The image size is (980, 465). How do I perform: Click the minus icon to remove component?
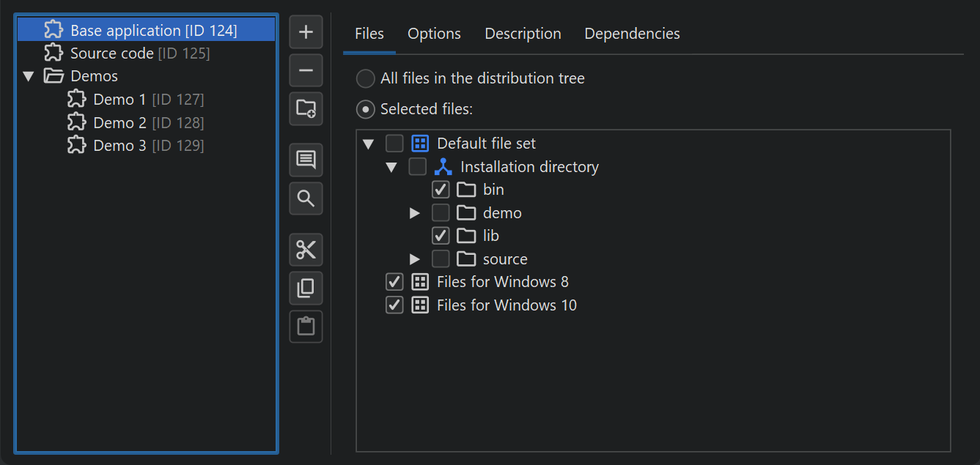(x=306, y=71)
